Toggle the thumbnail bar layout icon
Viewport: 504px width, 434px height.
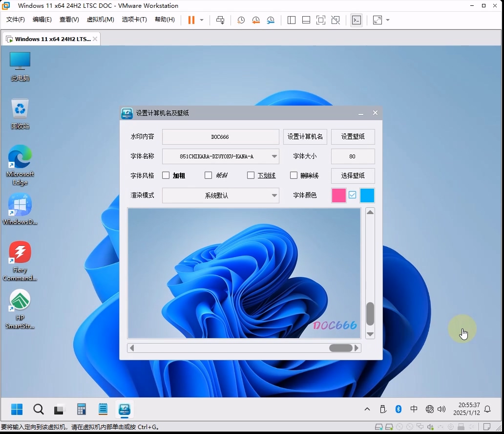click(306, 20)
